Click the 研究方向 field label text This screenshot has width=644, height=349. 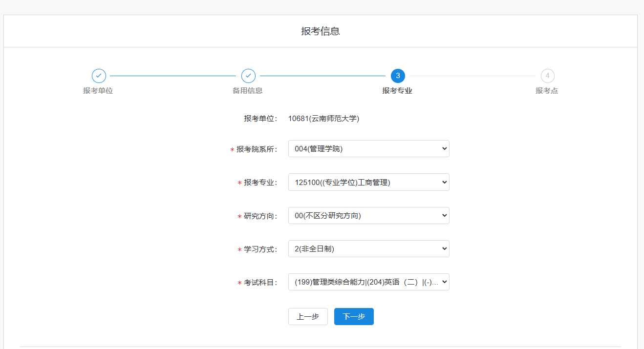click(x=260, y=216)
